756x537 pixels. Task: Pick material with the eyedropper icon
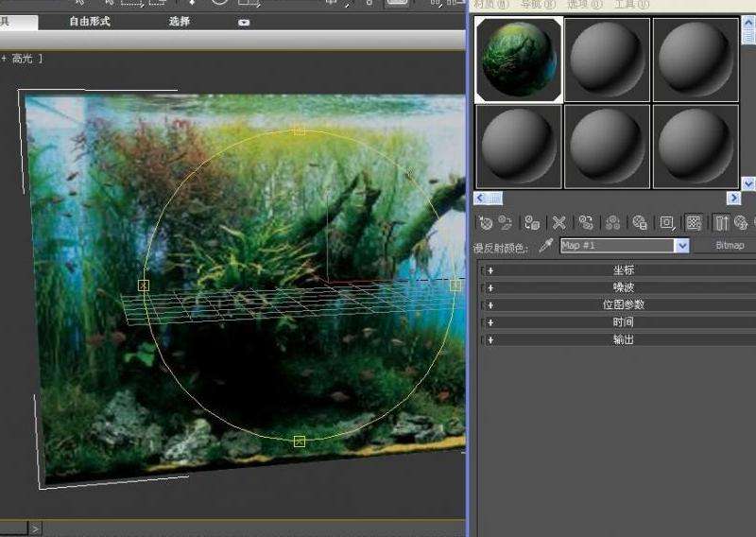545,246
